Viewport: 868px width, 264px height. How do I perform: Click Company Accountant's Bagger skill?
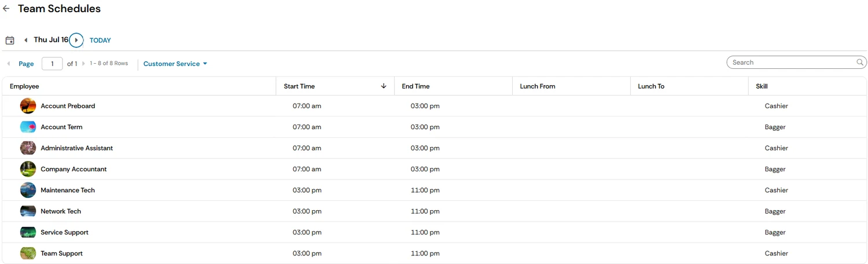click(775, 169)
